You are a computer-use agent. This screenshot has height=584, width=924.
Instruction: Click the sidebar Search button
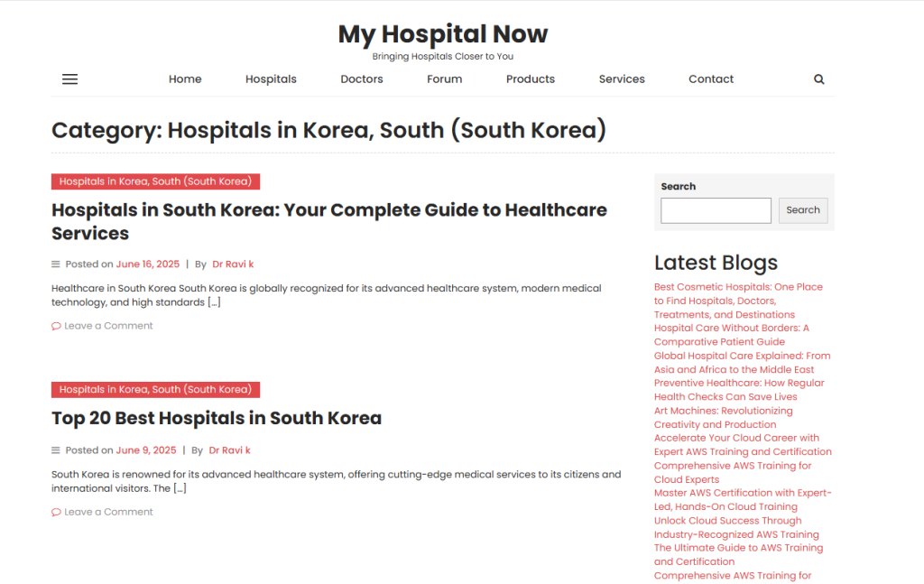point(802,210)
